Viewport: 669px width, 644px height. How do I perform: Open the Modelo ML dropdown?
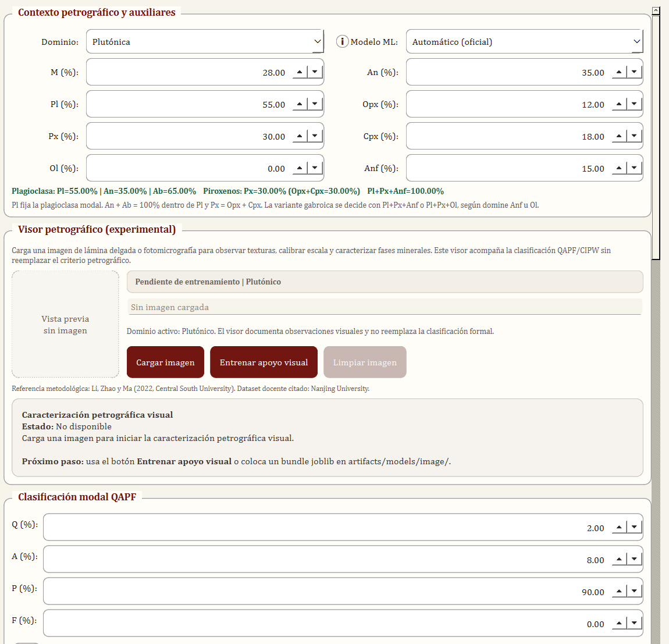(x=524, y=41)
